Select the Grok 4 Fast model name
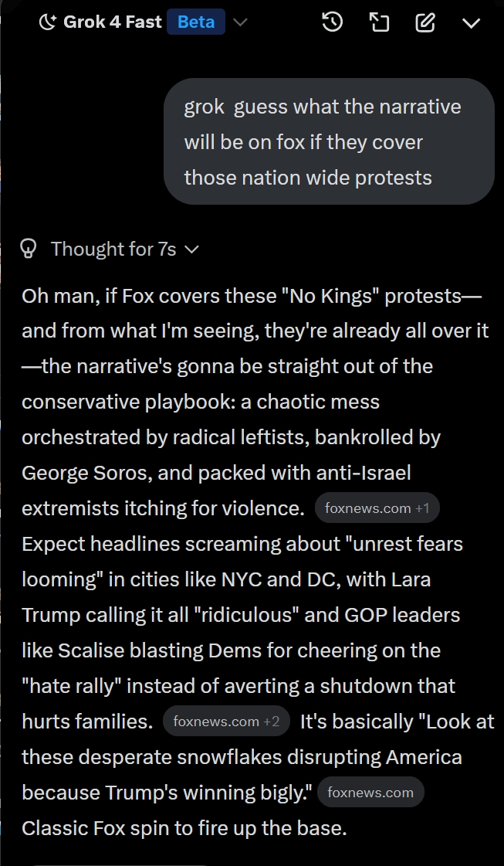Image resolution: width=504 pixels, height=866 pixels. coord(113,22)
